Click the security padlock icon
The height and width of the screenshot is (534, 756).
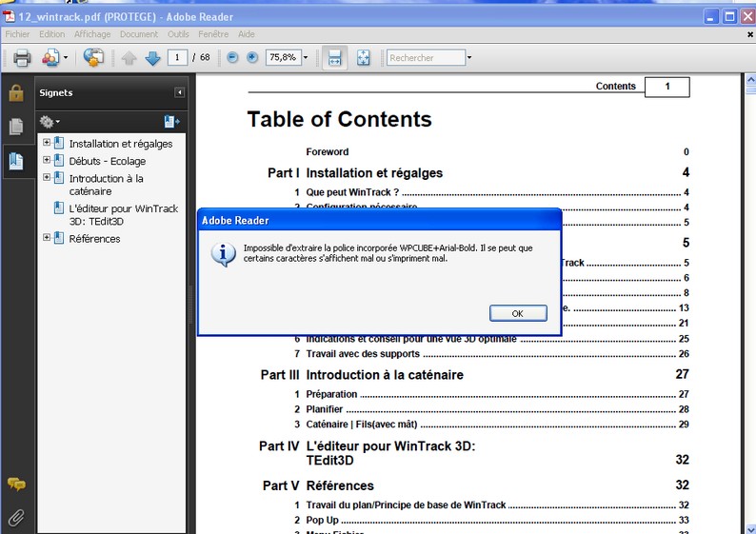pos(16,92)
